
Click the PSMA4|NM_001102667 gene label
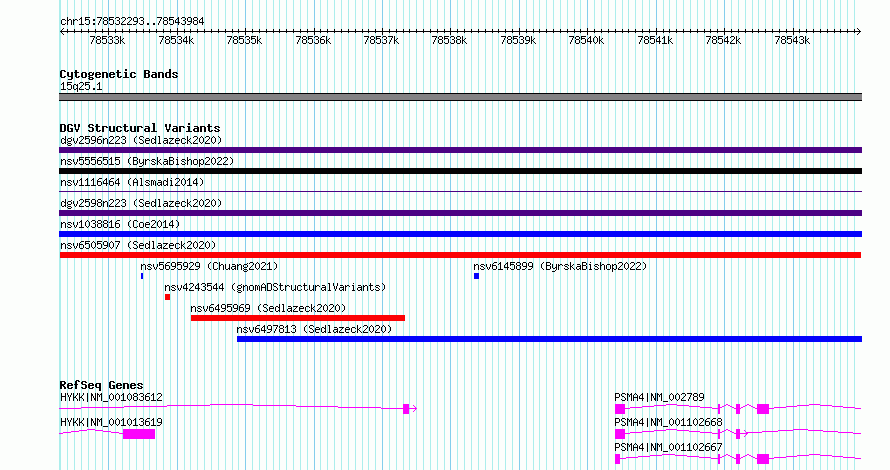click(669, 447)
